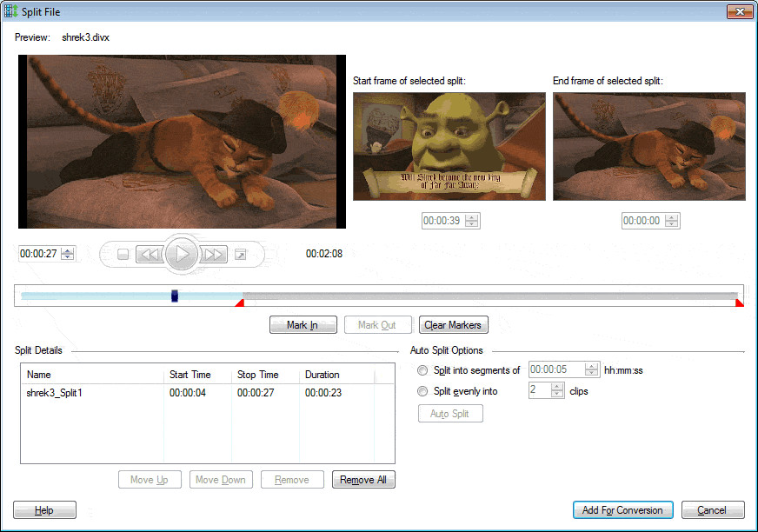Click the Start Time column header
Viewport: 758px width, 532px height.
click(197, 375)
